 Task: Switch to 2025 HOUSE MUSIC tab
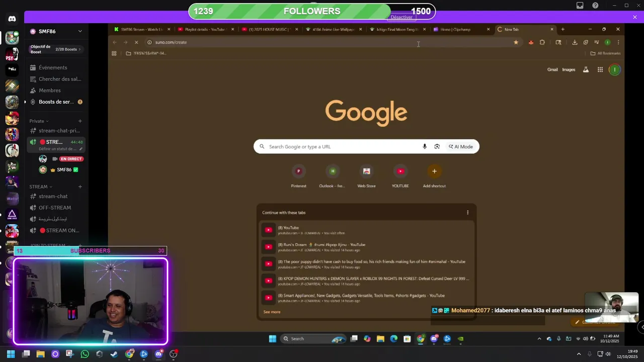[269, 29]
